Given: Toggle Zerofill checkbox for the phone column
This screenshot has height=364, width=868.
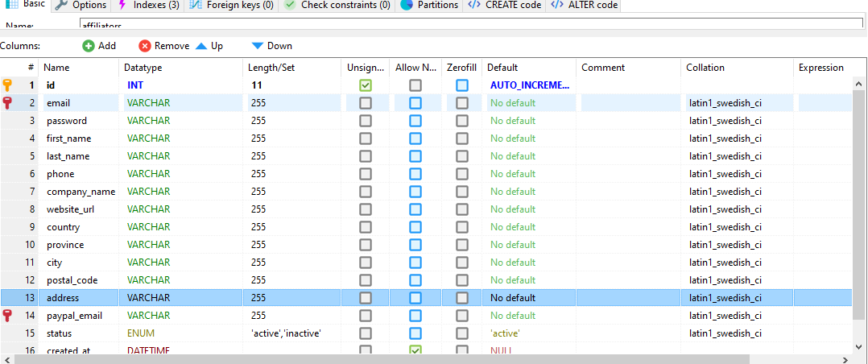Looking at the screenshot, I should point(462,174).
